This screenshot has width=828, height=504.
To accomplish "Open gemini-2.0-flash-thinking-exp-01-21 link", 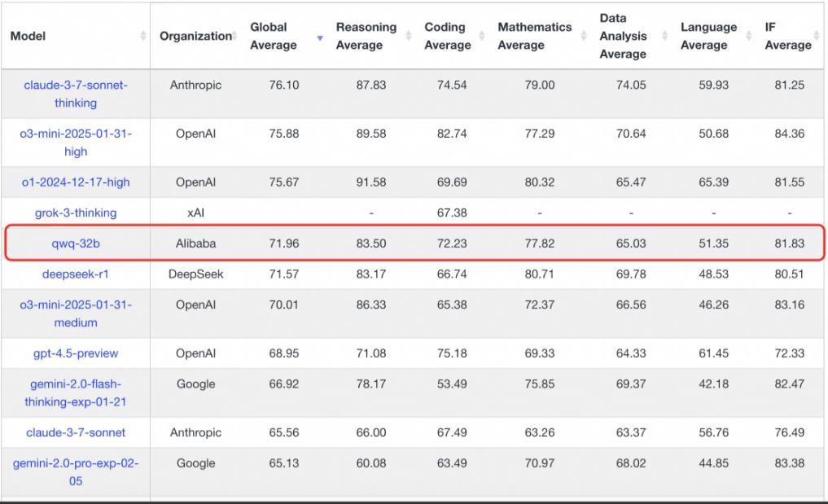I will (x=76, y=393).
